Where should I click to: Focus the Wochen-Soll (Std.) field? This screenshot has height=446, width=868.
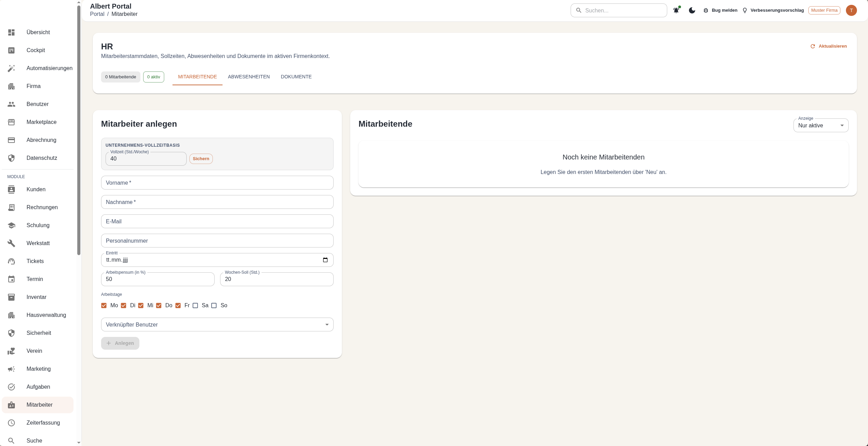coord(277,279)
